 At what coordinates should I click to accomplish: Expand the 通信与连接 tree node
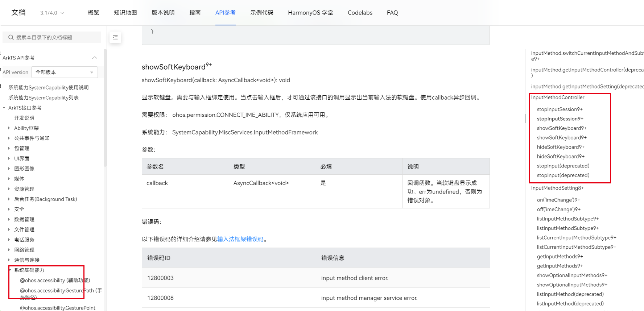[x=9, y=260]
